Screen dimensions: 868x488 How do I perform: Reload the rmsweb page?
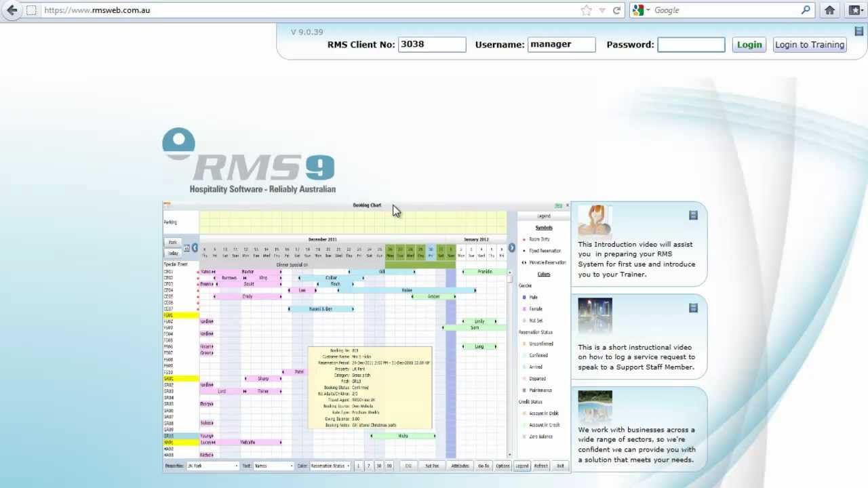point(616,10)
